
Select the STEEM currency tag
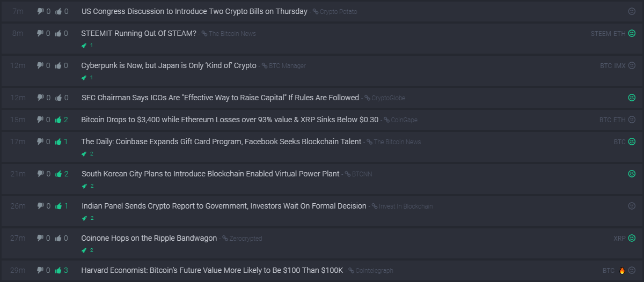601,34
